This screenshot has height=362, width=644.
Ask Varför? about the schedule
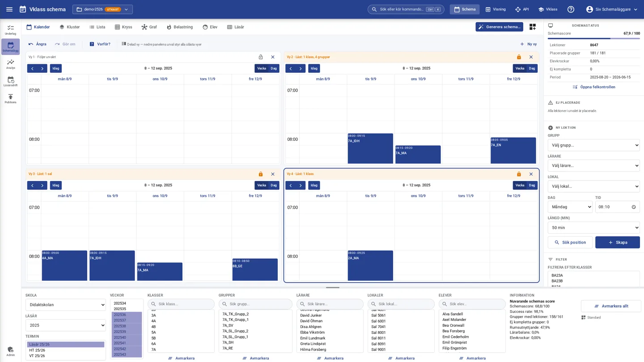100,44
